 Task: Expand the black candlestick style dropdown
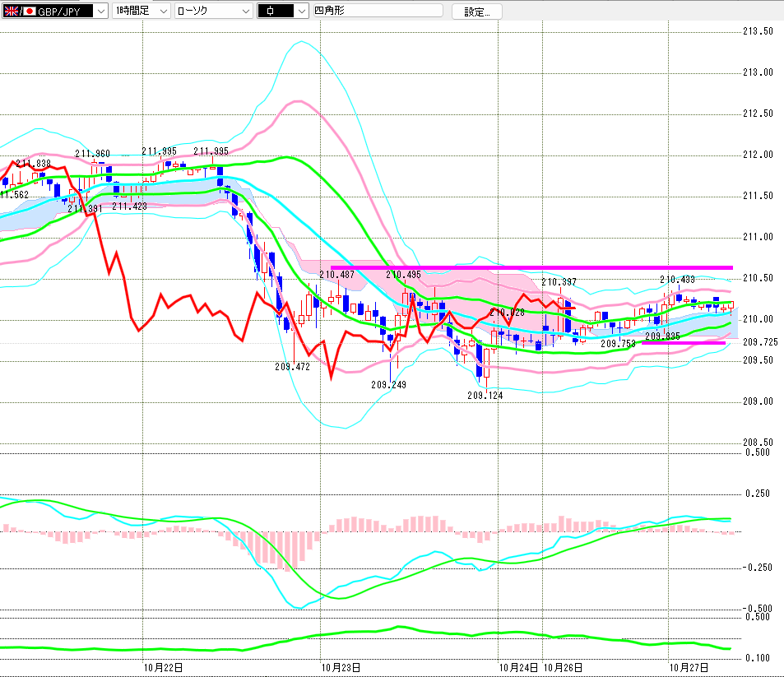click(282, 11)
